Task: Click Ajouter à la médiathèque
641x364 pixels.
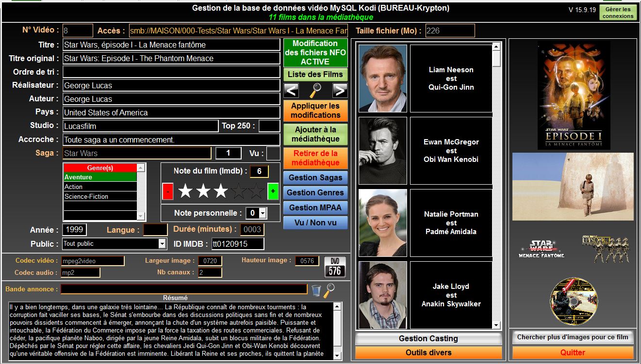Action: tap(315, 134)
